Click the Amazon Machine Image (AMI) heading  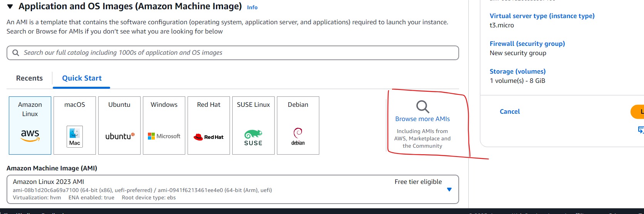click(x=52, y=168)
